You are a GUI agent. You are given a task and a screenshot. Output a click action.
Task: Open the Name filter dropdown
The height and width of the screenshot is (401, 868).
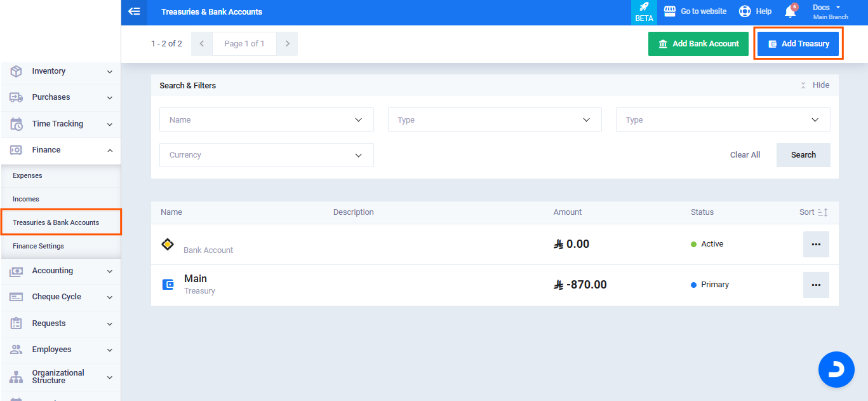266,119
